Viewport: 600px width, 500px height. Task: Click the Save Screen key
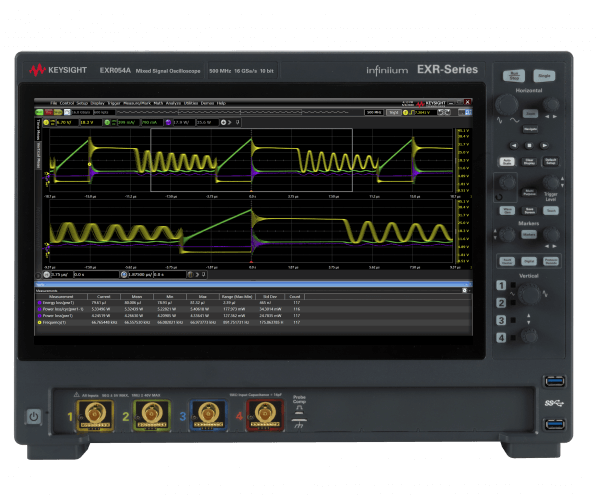(529, 210)
